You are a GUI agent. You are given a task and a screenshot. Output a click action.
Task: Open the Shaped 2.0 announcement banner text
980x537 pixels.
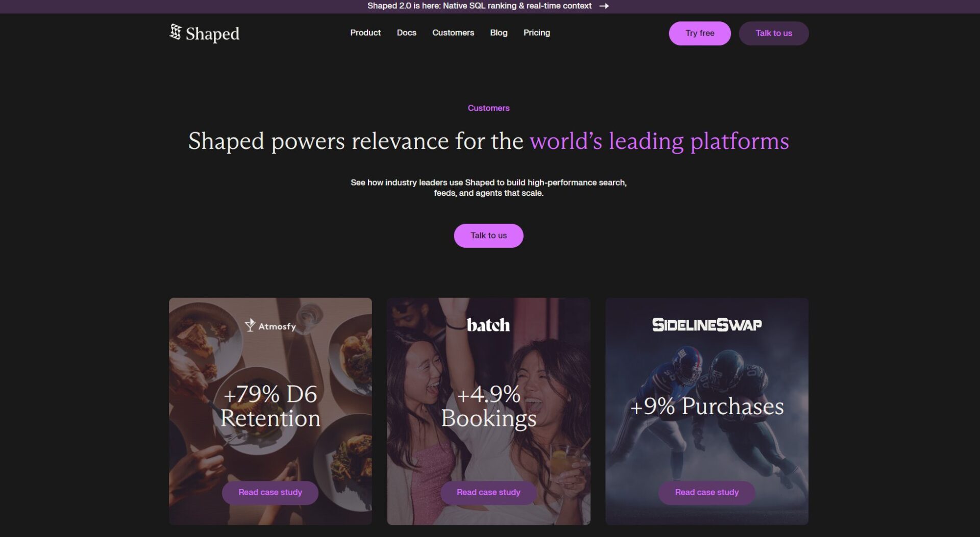pyautogui.click(x=479, y=6)
